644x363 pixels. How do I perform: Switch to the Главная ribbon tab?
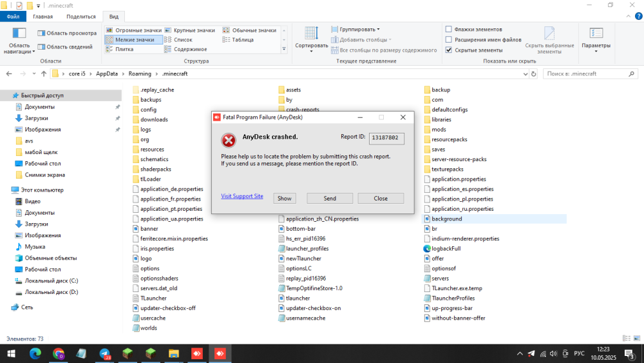43,17
